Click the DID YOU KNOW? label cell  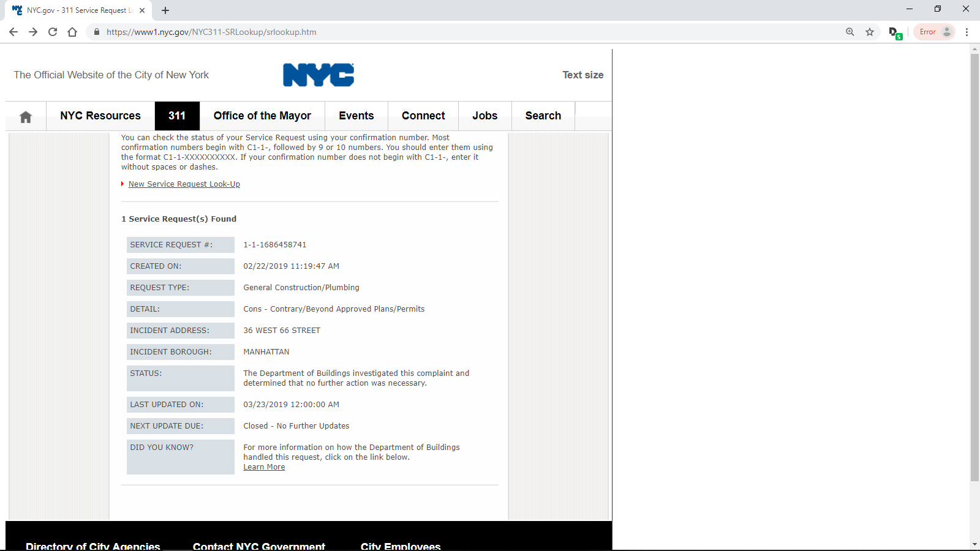tap(181, 457)
